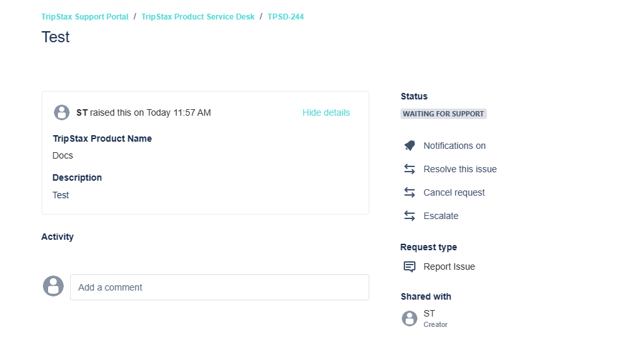The width and height of the screenshot is (630, 364).
Task: Collapse request info with Hide details
Action: point(326,112)
